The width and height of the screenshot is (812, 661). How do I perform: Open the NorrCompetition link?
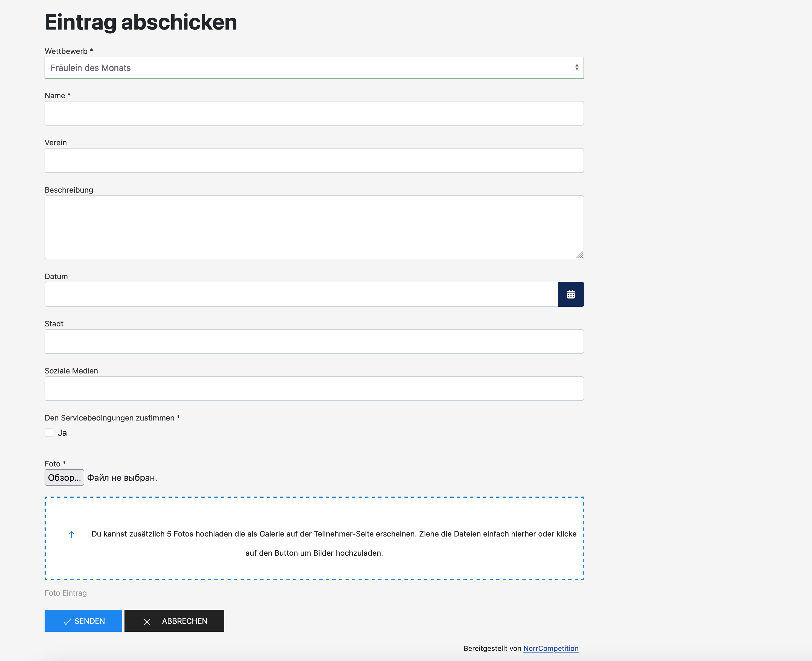pos(550,648)
